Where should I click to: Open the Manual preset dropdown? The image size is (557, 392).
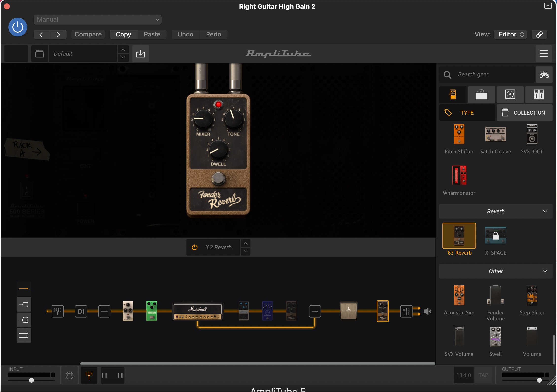click(x=98, y=19)
